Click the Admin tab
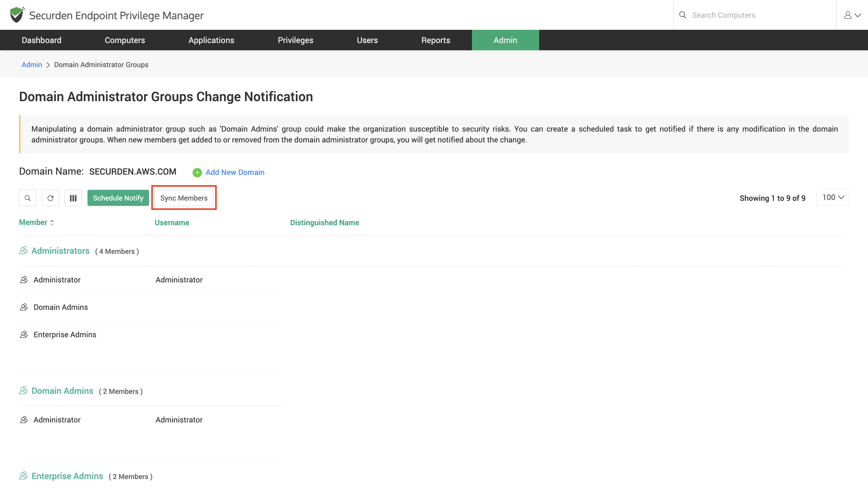Image resolution: width=868 pixels, height=489 pixels. [505, 40]
